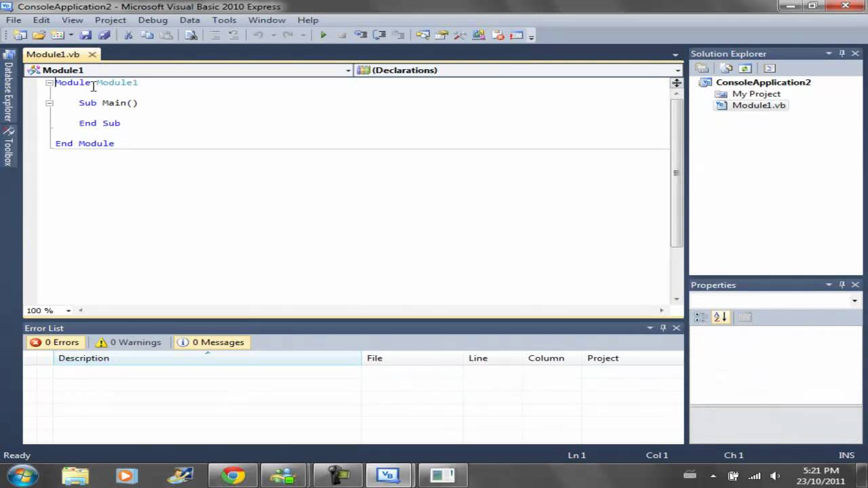Click the Save All toolbar icon

coord(104,35)
